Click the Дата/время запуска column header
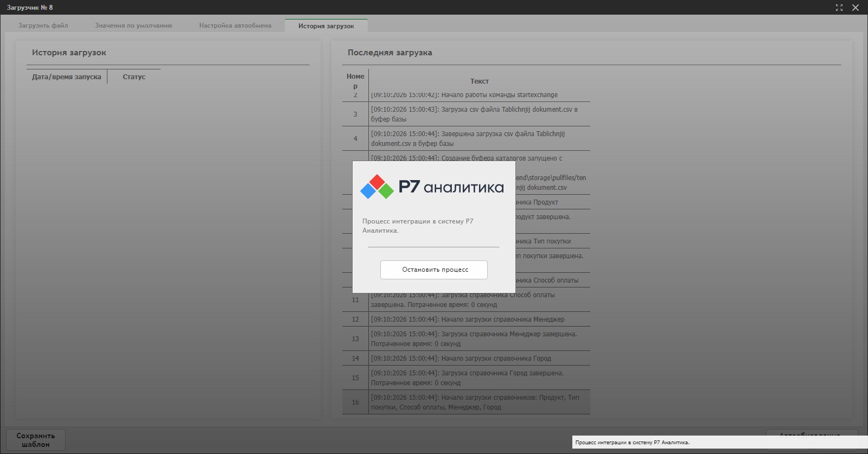Screen dimensions: 868x454 [67, 76]
